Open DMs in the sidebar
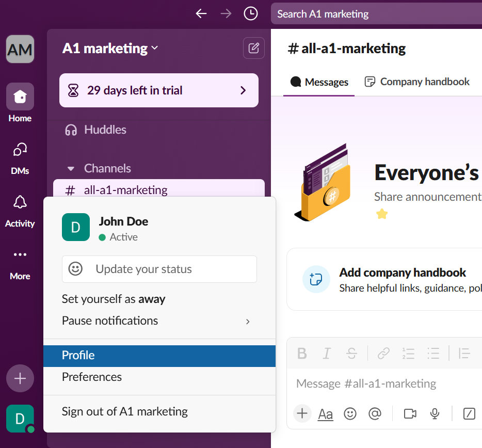482x448 pixels. [20, 157]
